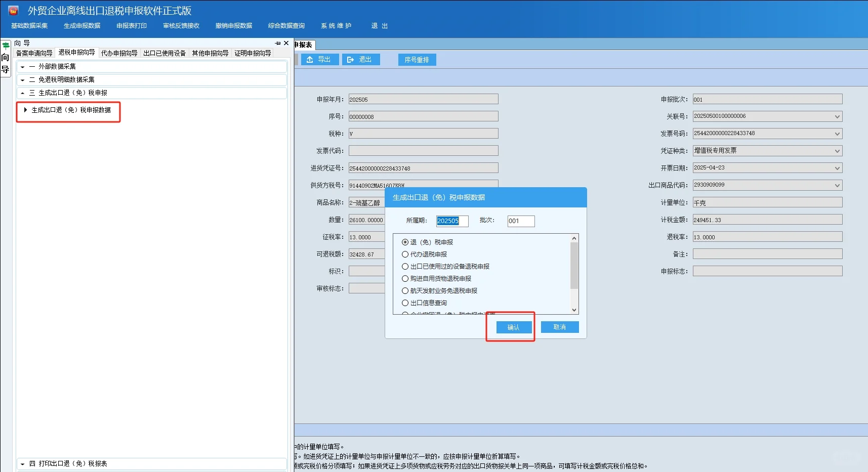Open 生成申报数据 menu
Screen dimensions: 868x472
82,26
